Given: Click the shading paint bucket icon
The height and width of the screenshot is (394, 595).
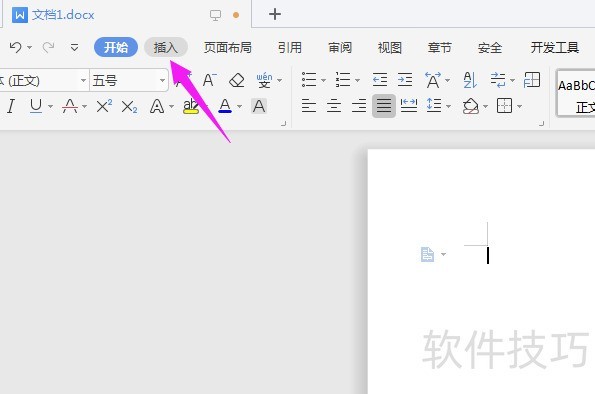Looking at the screenshot, I should [471, 106].
